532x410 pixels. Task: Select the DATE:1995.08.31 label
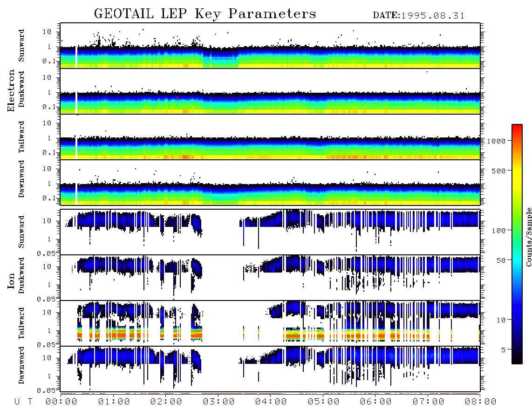[419, 16]
